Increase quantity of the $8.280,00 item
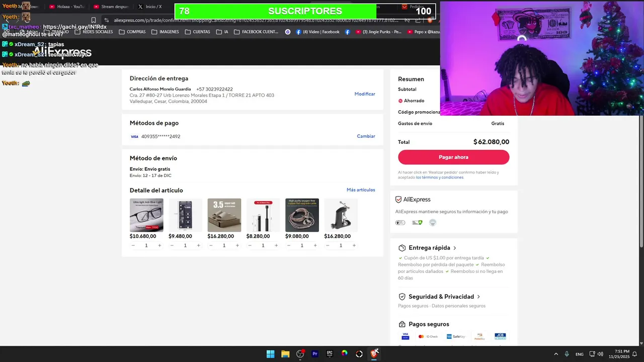 [x=276, y=245]
